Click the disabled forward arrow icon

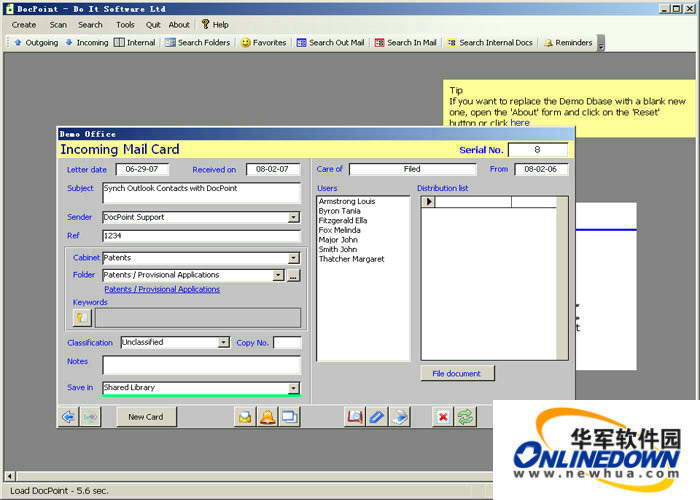point(90,417)
